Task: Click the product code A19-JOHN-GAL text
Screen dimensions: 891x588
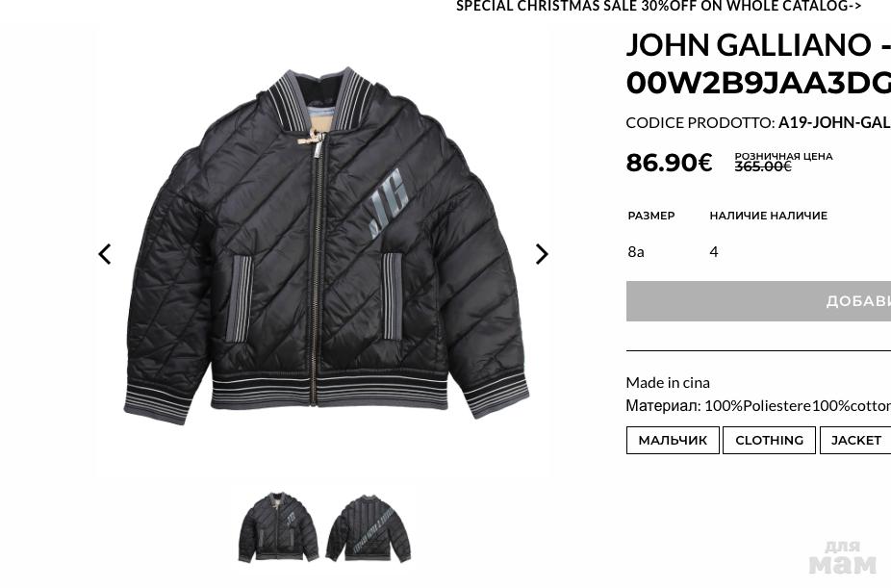Action: click(834, 123)
